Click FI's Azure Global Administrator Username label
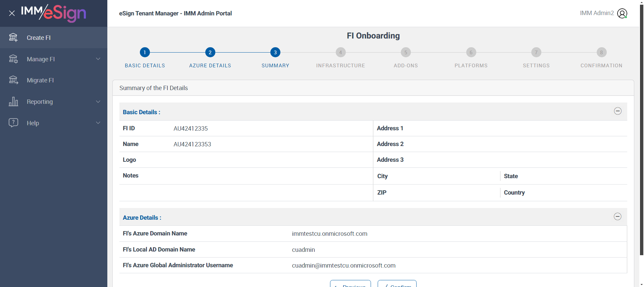The height and width of the screenshot is (287, 644). click(x=178, y=265)
